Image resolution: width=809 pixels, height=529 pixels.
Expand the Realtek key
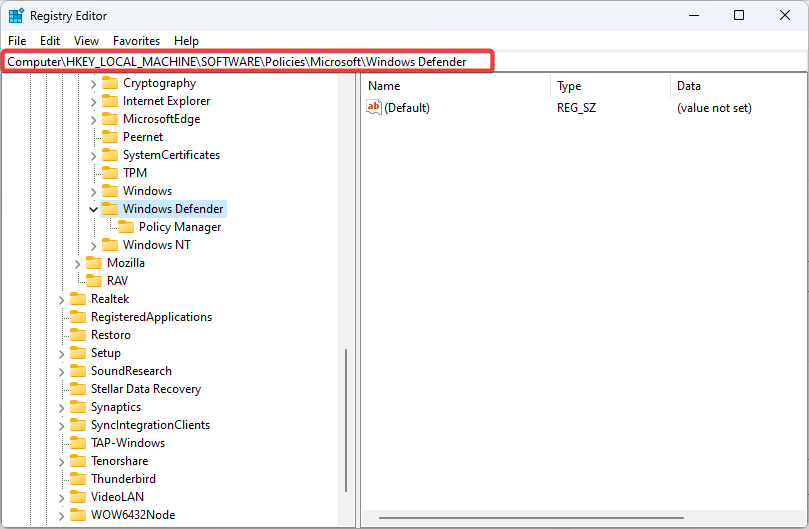click(x=61, y=299)
